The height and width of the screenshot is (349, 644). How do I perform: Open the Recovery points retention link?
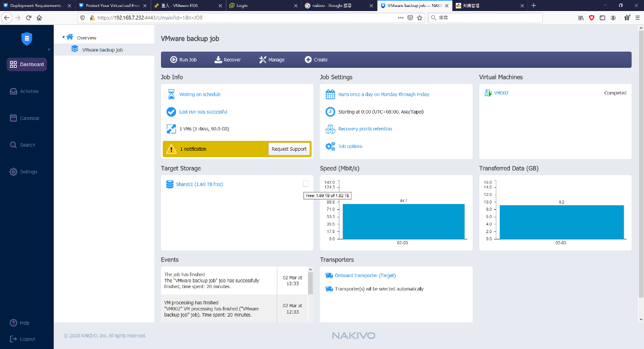point(365,129)
